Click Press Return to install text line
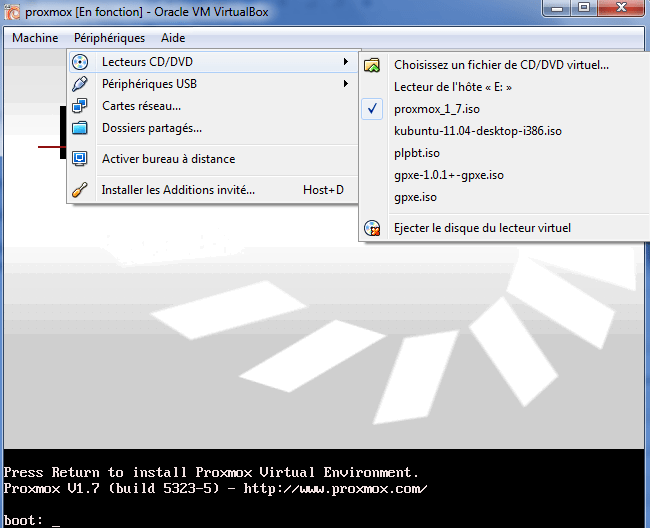 click(211, 472)
